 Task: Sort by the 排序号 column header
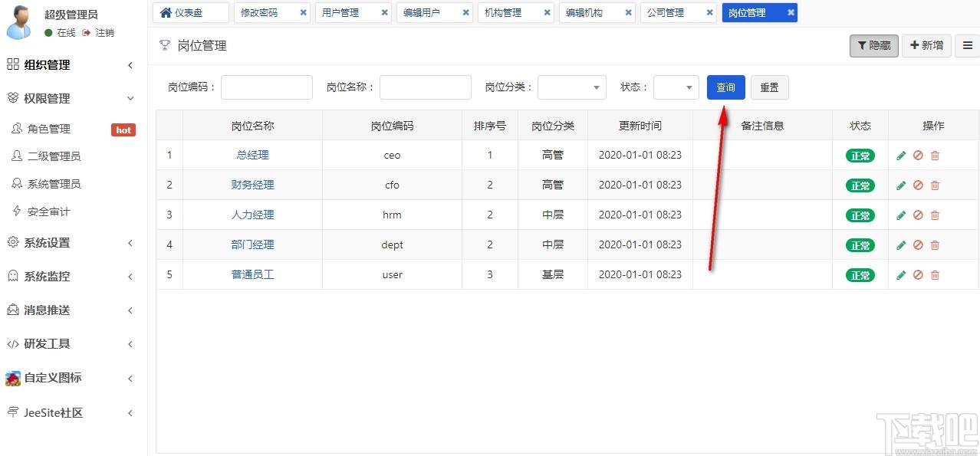pos(490,126)
